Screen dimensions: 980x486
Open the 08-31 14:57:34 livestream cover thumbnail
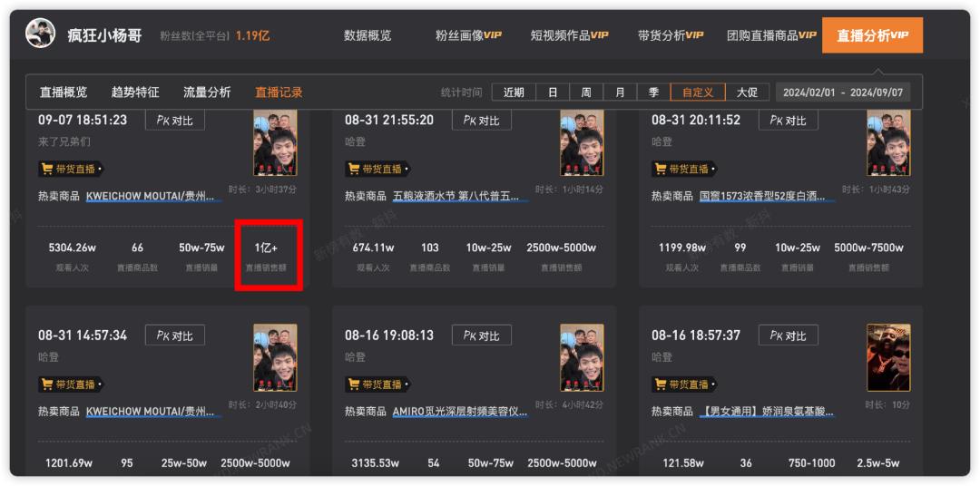click(275, 358)
